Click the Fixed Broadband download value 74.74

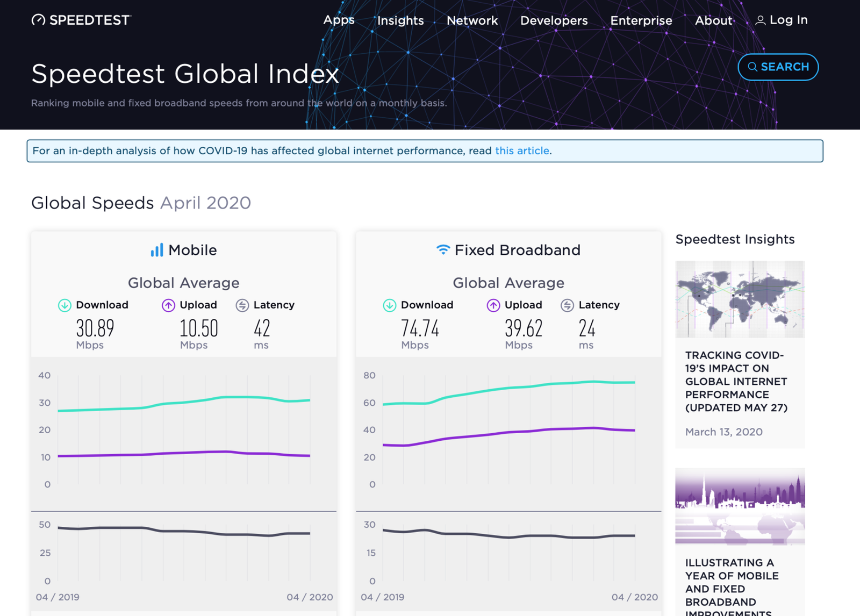coord(420,328)
